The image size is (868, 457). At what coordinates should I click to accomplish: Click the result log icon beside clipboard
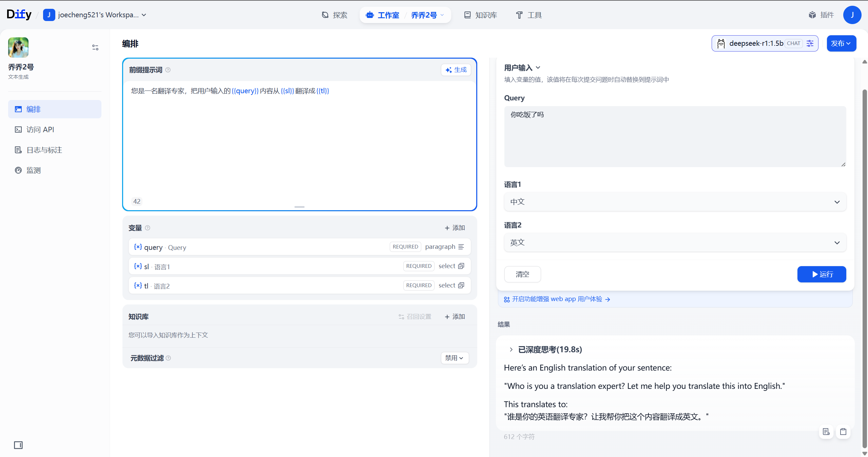[x=826, y=432]
